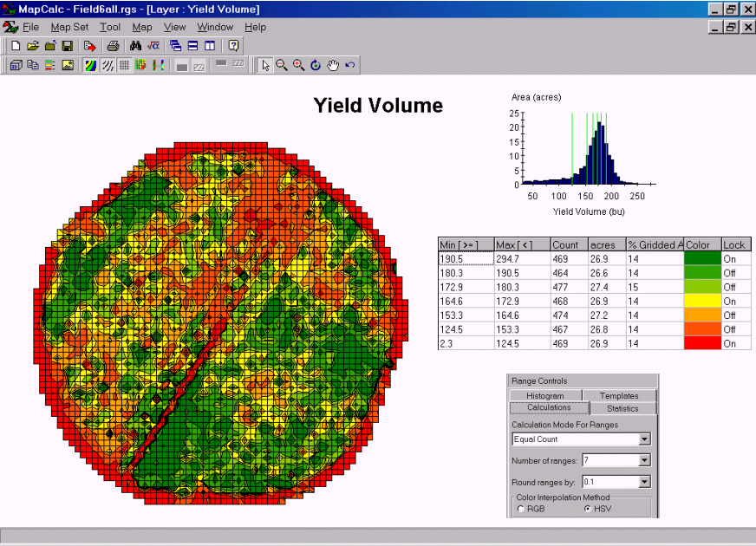Expand the Calculation Mode Equal Count dropdown
756x546 pixels.
coord(643,439)
